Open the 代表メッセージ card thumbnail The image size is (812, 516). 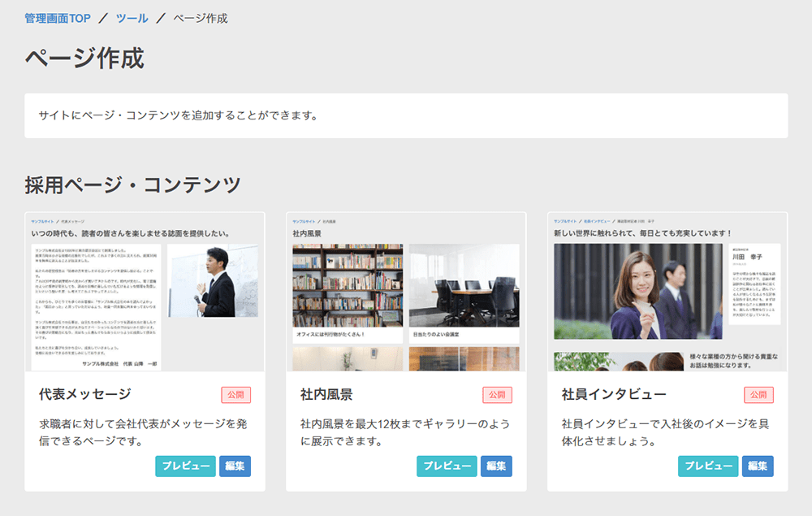tap(145, 293)
